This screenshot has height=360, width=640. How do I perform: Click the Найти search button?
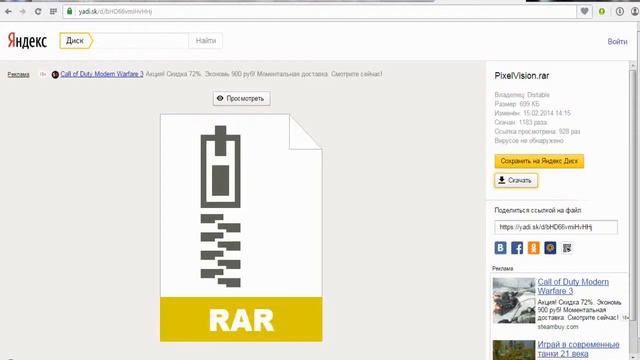[x=206, y=41]
